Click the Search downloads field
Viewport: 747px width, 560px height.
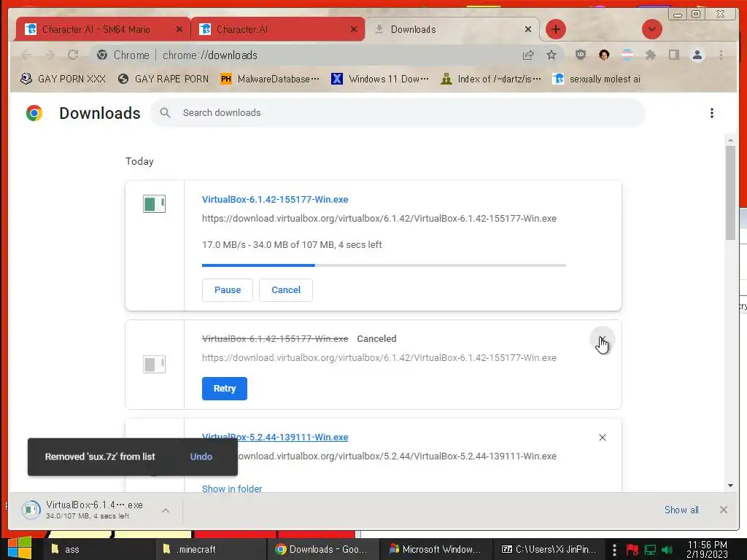click(x=398, y=113)
